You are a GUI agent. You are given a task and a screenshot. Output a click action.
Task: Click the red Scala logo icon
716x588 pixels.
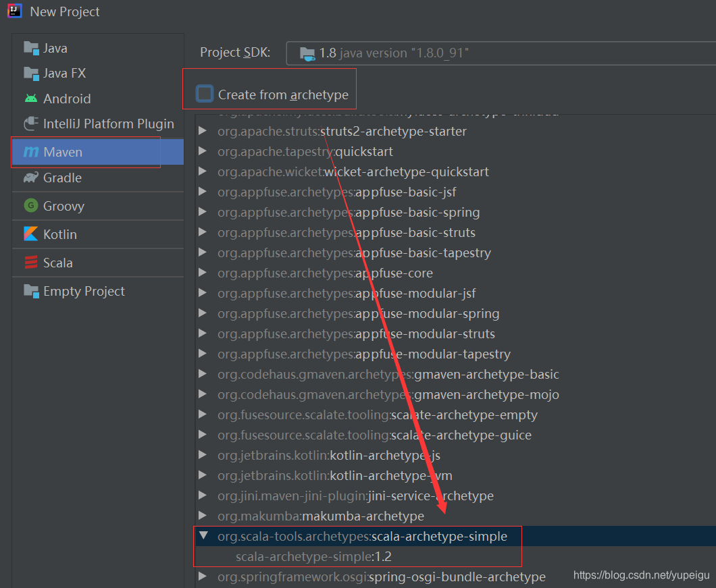[x=30, y=262]
